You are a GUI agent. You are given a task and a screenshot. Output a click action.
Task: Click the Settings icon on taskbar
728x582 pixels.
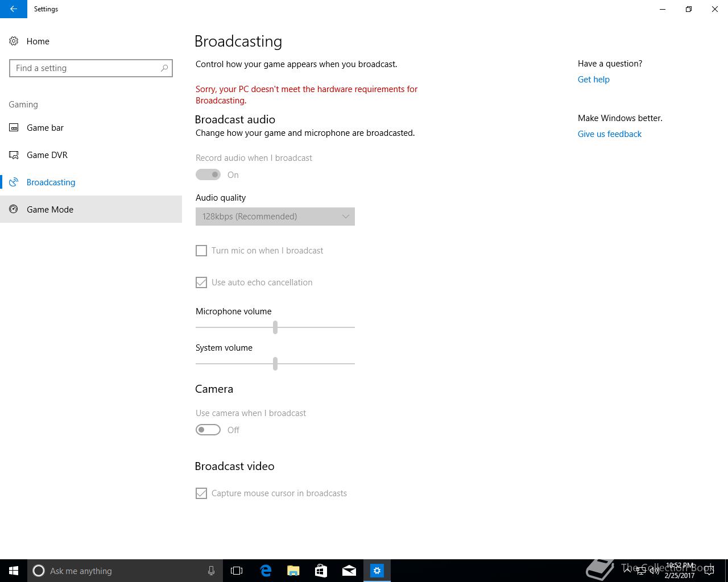click(x=377, y=571)
